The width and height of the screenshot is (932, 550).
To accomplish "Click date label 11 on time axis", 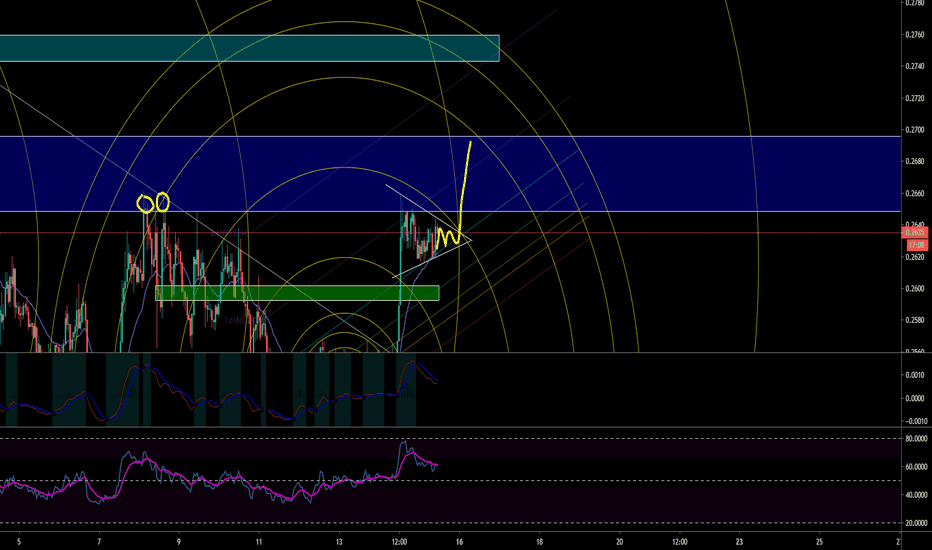I will pyautogui.click(x=259, y=542).
